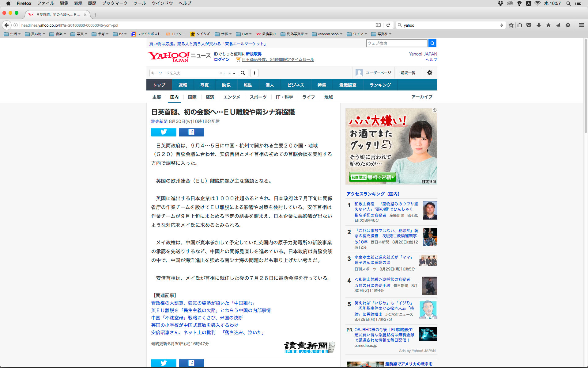Open the アーカイブ link
The image size is (588, 368).
(422, 97)
